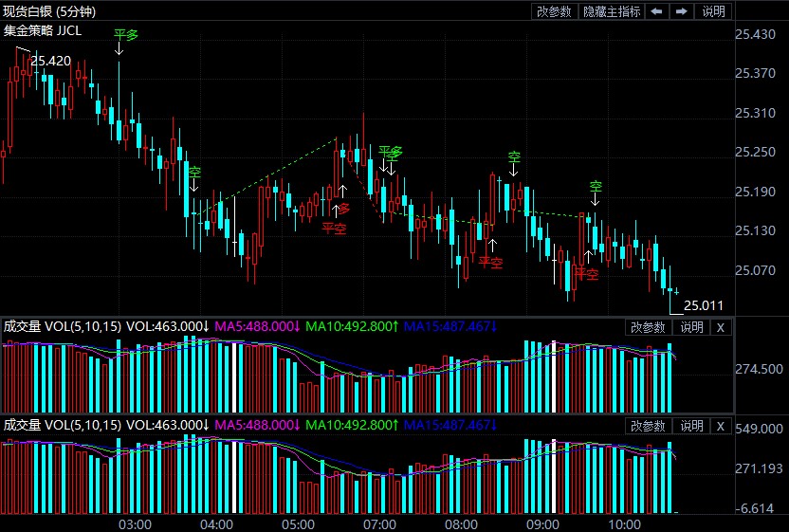Click the 549.000 volume axis label
789x532 pixels.
click(760, 429)
